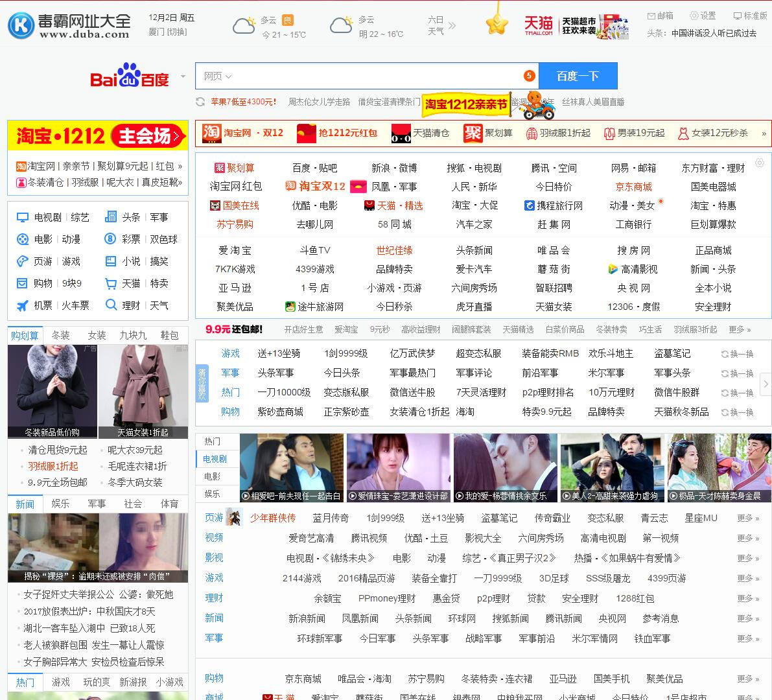Click the red envelope 1212 icon

(306, 133)
